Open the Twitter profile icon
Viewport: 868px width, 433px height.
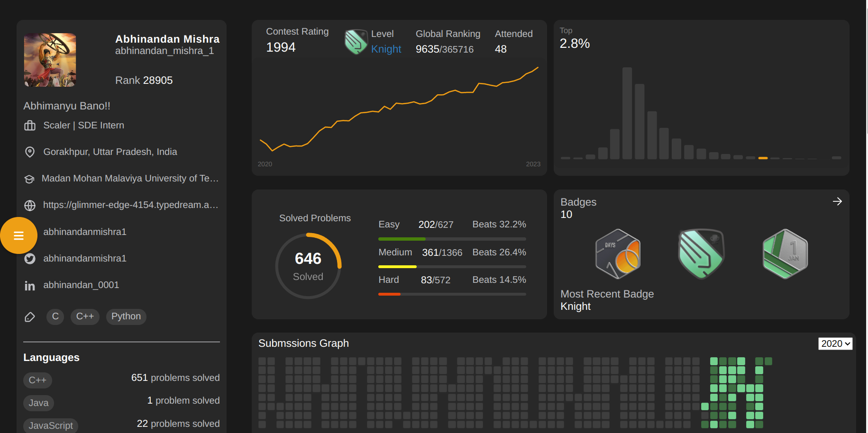coord(30,259)
